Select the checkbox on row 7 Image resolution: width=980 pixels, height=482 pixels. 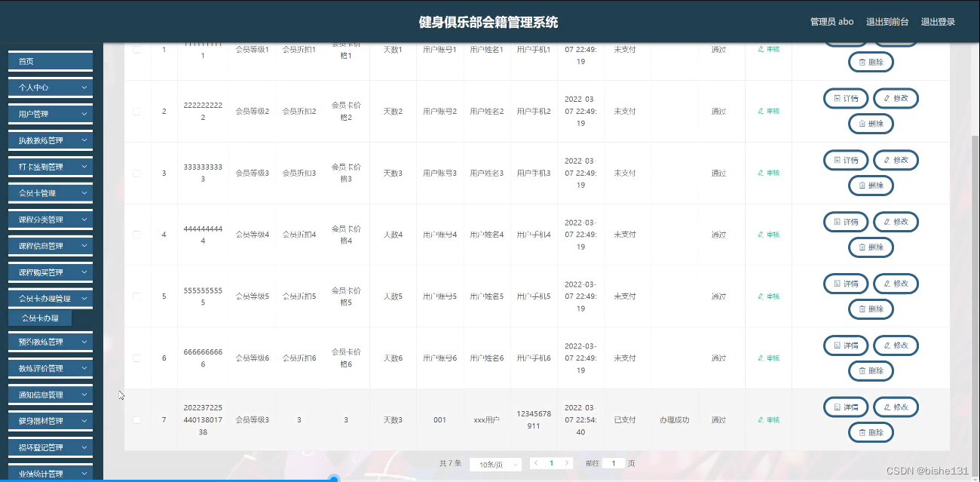(137, 419)
